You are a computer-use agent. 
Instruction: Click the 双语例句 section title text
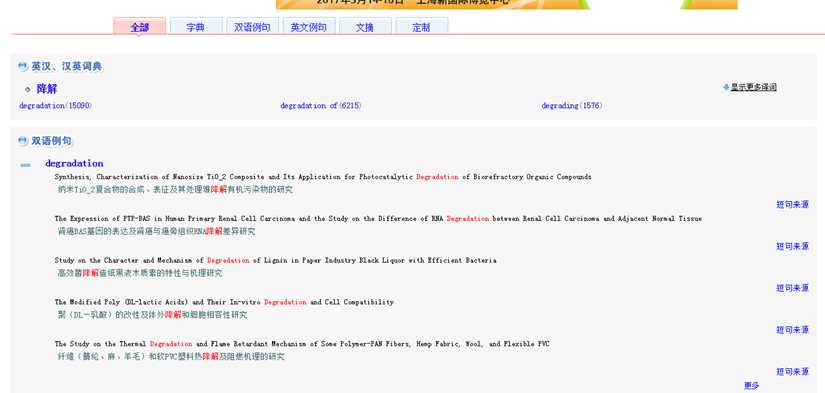(x=51, y=141)
